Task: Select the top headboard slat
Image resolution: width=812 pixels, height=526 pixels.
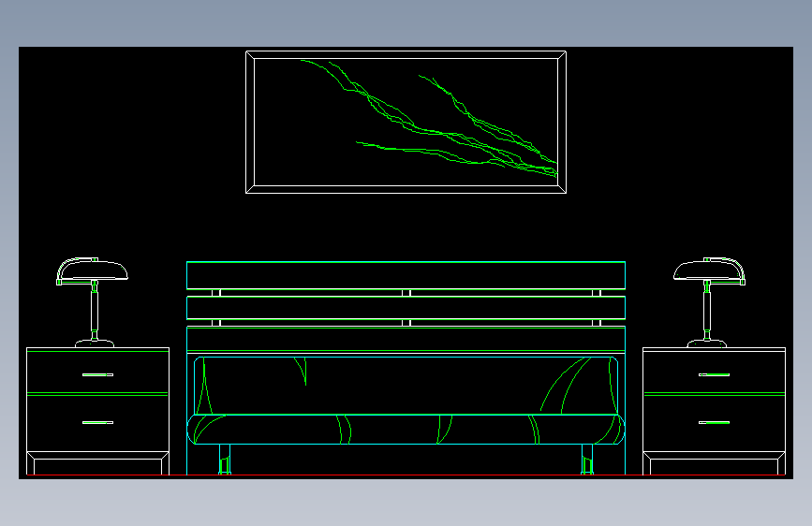Action: (x=406, y=275)
